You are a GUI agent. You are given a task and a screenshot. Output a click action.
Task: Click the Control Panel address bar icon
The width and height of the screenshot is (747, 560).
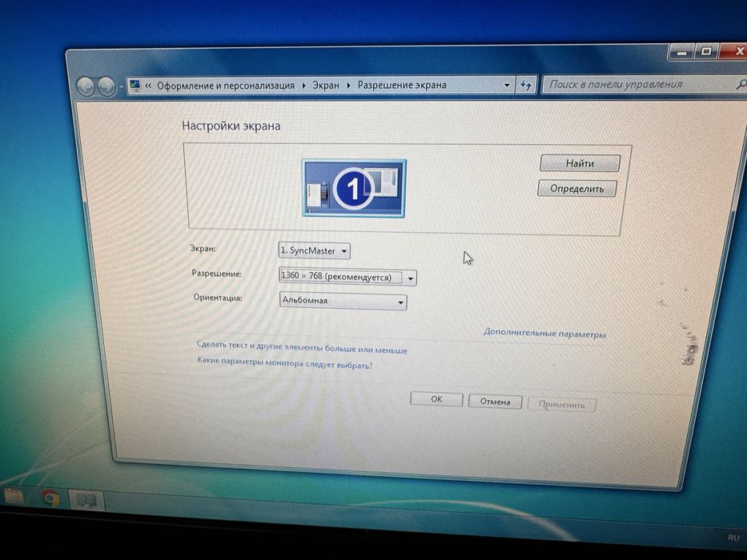tap(135, 86)
